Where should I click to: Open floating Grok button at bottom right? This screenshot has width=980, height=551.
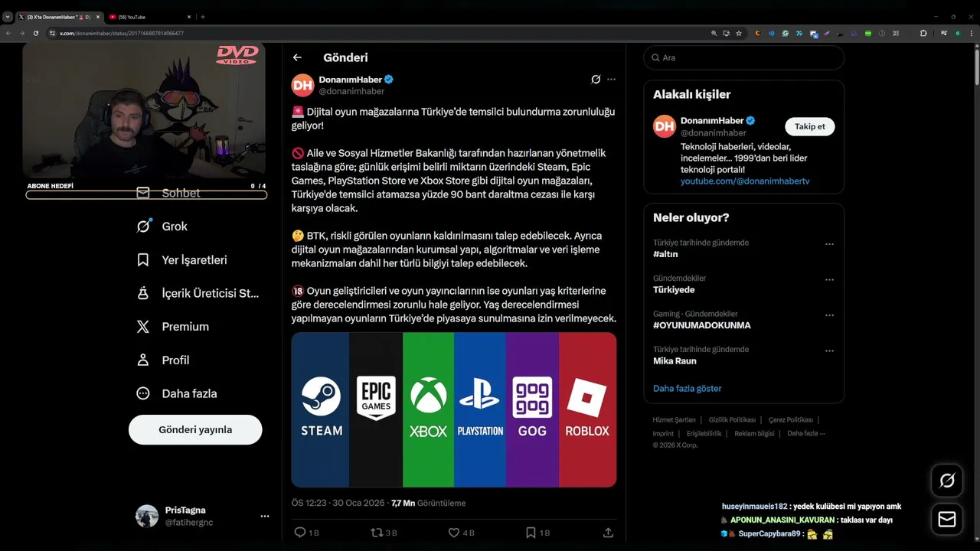click(x=947, y=481)
